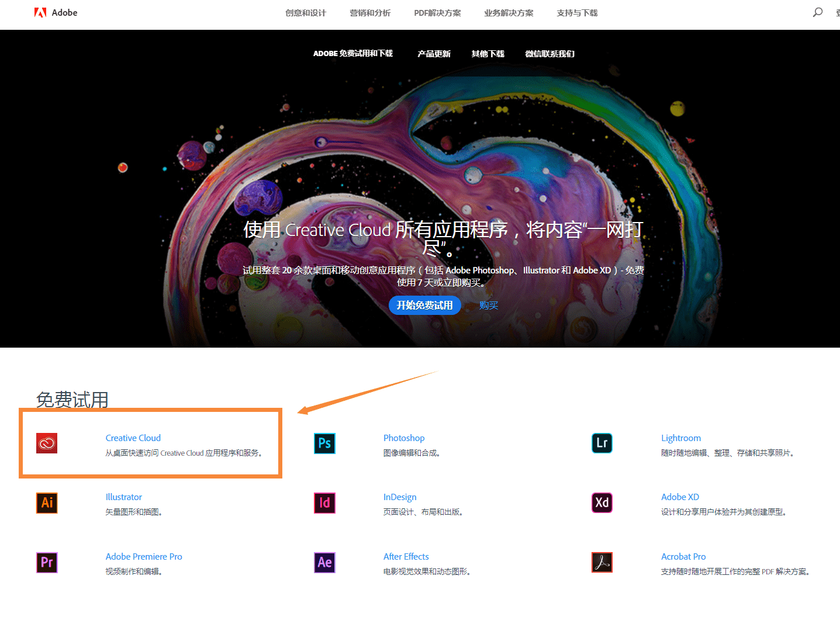Image resolution: width=840 pixels, height=638 pixels.
Task: Click description 支持随时随地开展工作的完整 PDF 解决方案。
Action: pos(735,571)
